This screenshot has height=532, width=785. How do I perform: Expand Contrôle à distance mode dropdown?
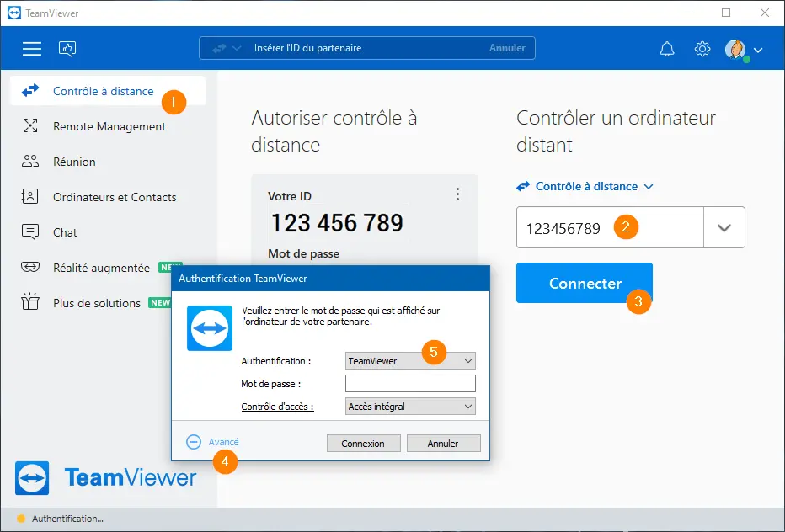coord(594,186)
